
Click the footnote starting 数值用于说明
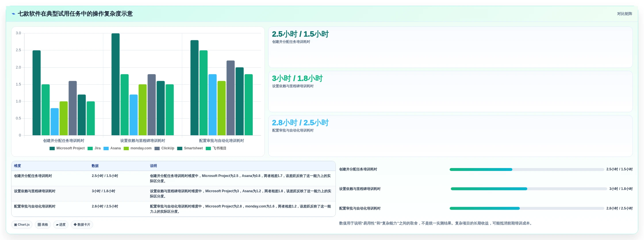436,223
